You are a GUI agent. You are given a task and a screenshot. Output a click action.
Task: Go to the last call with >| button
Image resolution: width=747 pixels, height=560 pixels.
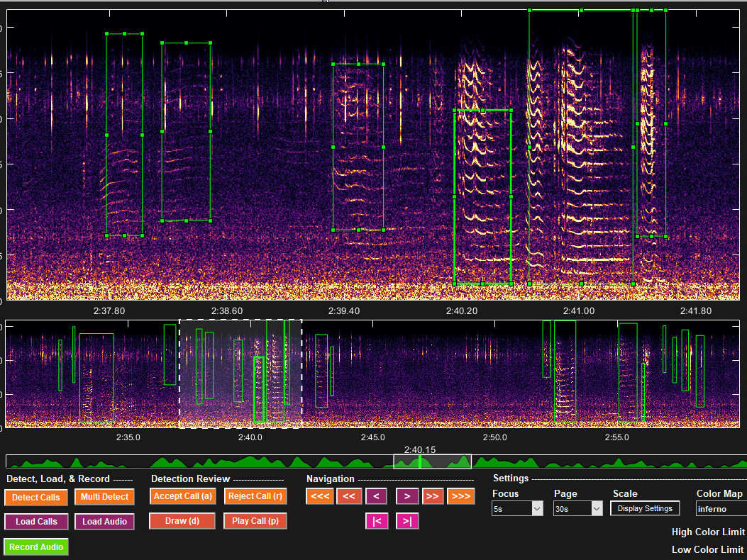(x=407, y=521)
